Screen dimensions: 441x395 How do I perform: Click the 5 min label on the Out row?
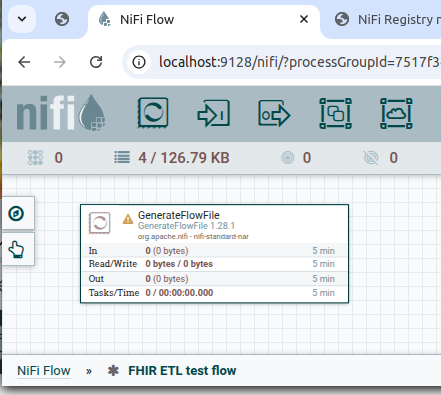pos(323,279)
